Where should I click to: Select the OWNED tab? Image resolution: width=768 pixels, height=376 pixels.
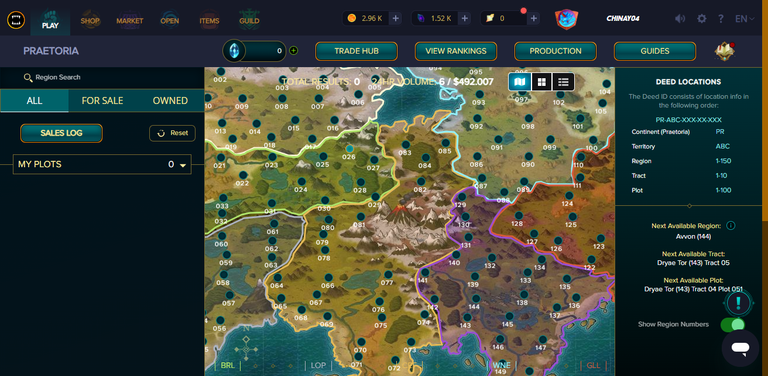pyautogui.click(x=170, y=101)
